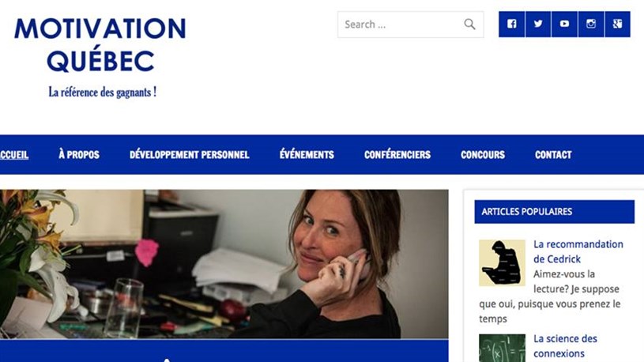Screen dimensions: 644x362
Task: Open the Événements menu item
Action: pos(307,154)
